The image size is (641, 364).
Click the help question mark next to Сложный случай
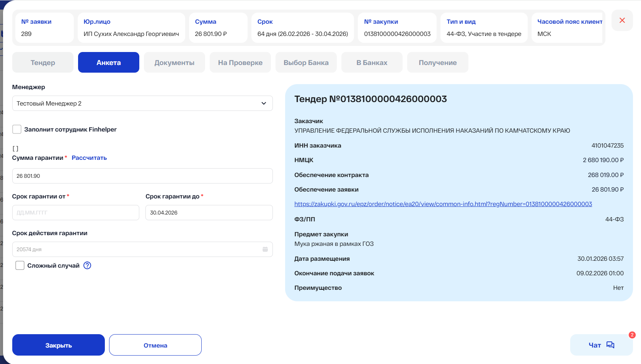[87, 265]
